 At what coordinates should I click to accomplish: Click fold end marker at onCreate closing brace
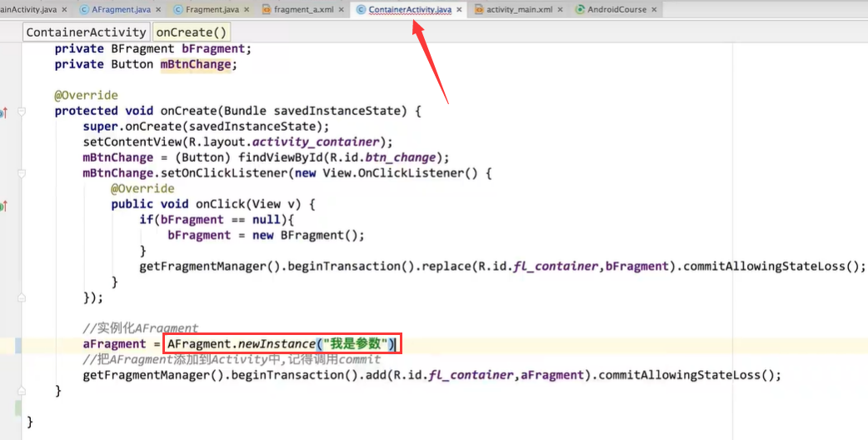[x=22, y=391]
